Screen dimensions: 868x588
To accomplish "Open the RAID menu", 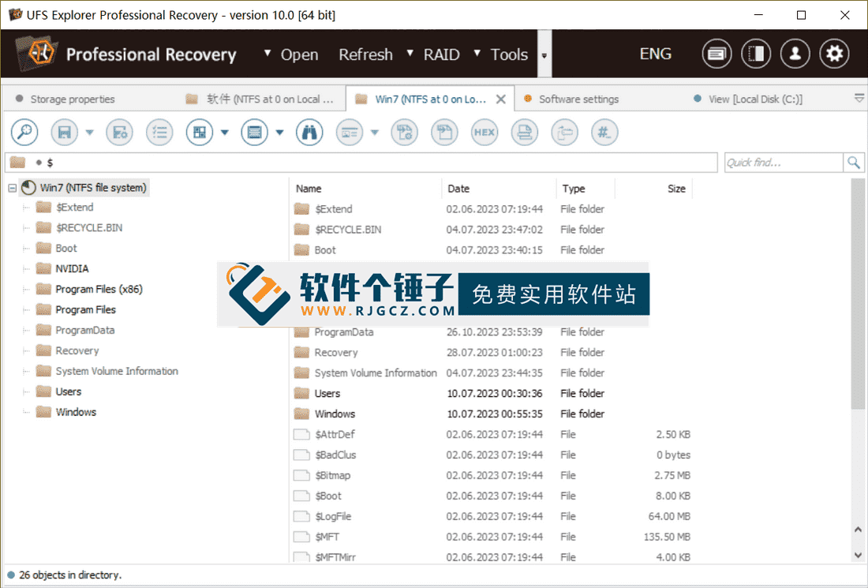I will click(441, 54).
